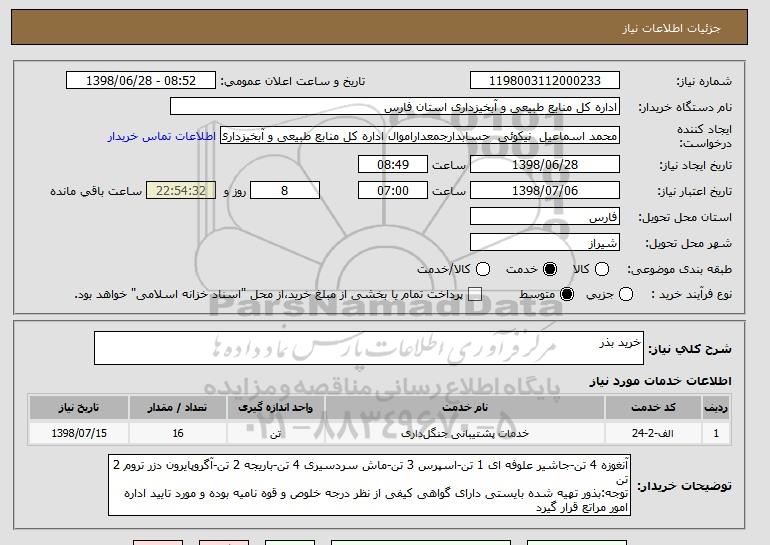Viewport: 770px width, 545px height.
Task: Click the تاریخ نیاز column header
Action: 79,408
